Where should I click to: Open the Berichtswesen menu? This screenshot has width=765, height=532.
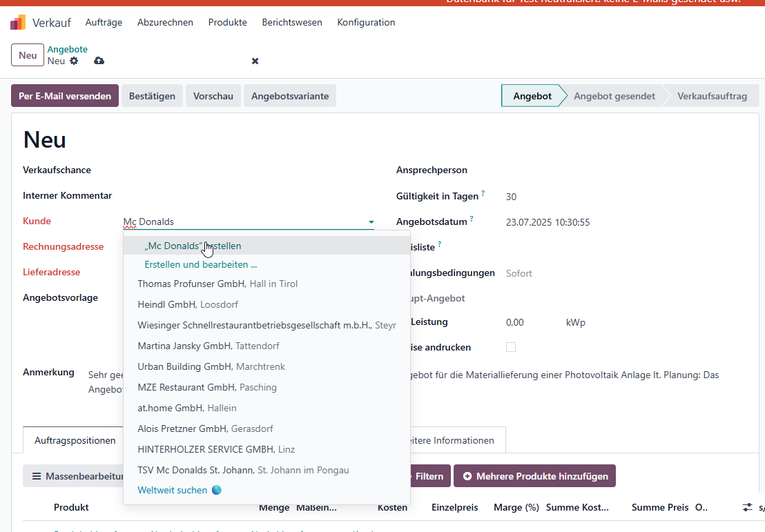(292, 23)
